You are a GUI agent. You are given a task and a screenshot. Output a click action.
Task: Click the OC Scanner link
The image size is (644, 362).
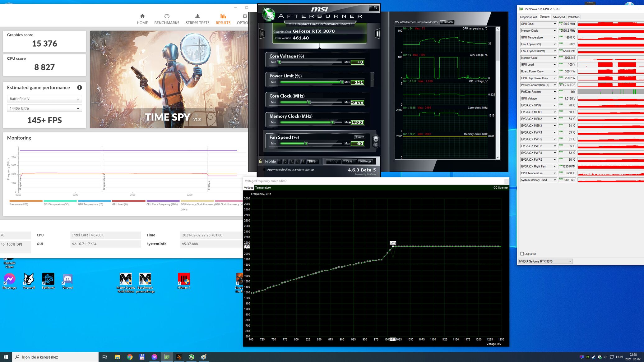[501, 188]
